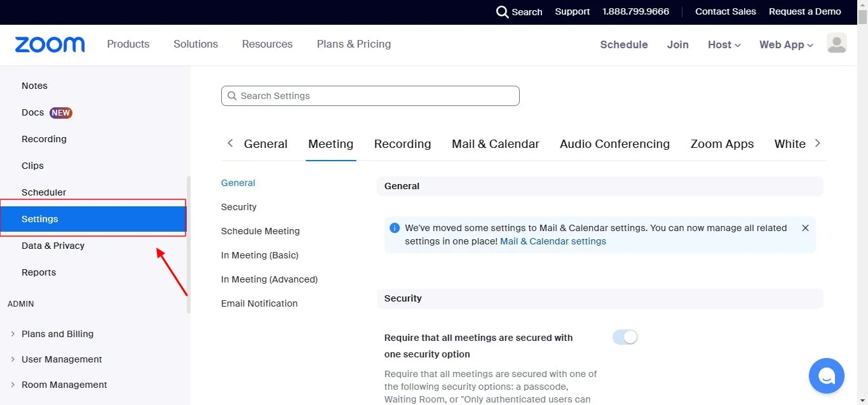Open Recording in the sidebar
Image resolution: width=868 pixels, height=405 pixels.
(44, 139)
